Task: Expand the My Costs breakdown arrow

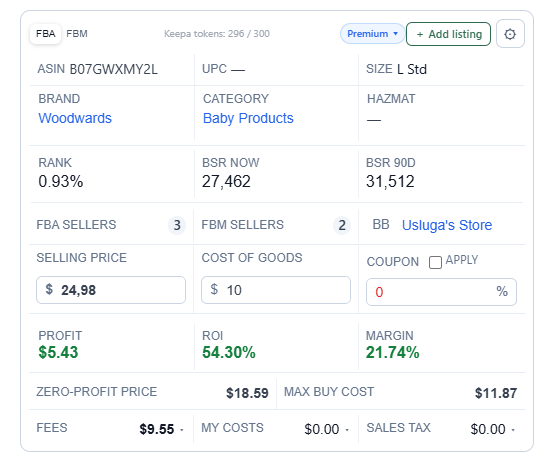Action: pyautogui.click(x=347, y=430)
